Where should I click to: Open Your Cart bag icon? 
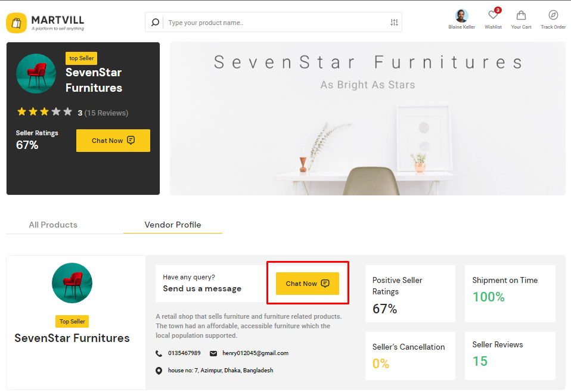point(521,16)
